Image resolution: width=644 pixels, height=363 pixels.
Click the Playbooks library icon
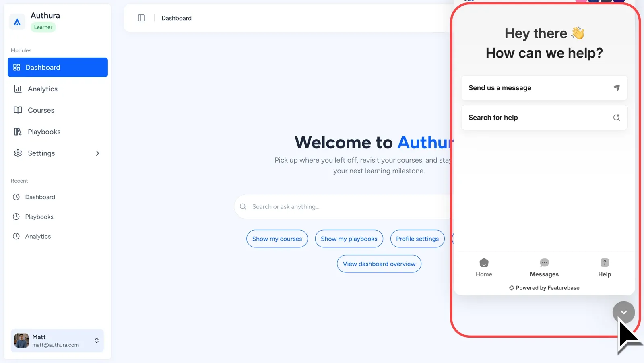point(18,132)
